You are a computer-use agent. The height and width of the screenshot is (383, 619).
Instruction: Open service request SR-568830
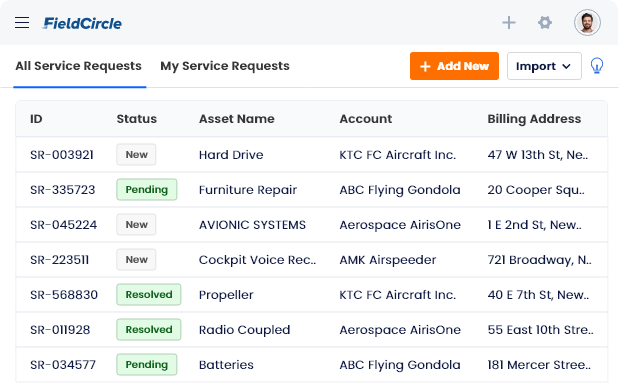64,295
